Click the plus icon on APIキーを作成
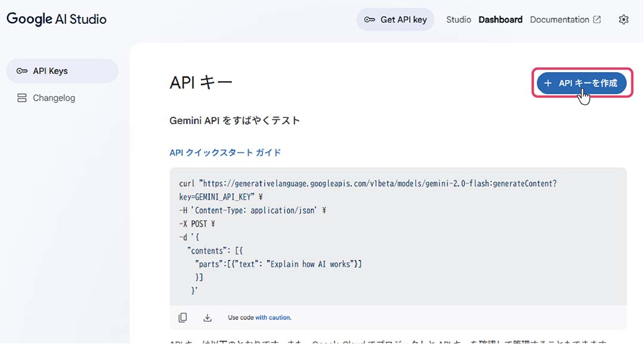Screen dimensions: 644x344 (x=548, y=83)
